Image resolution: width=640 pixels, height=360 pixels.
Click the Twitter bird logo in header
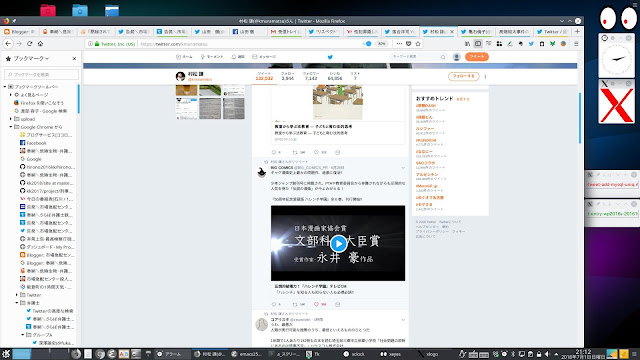click(x=330, y=57)
